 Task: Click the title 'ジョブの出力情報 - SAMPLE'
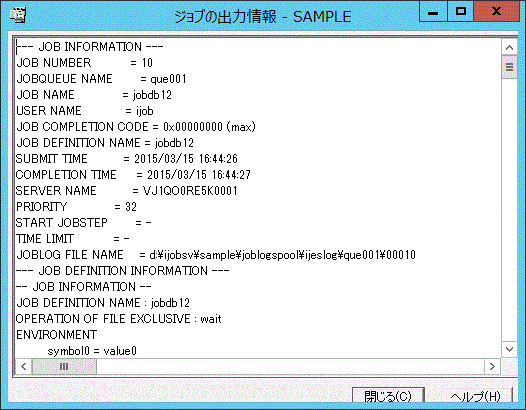point(263,17)
